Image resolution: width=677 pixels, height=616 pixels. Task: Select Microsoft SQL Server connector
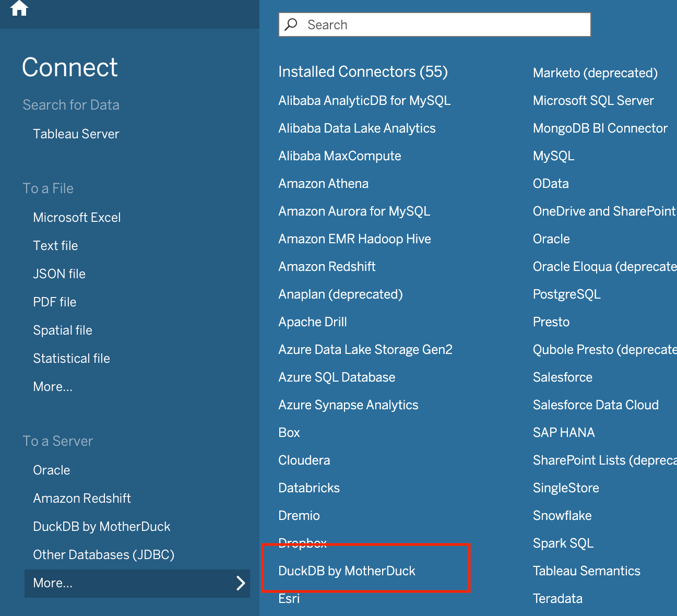click(593, 101)
